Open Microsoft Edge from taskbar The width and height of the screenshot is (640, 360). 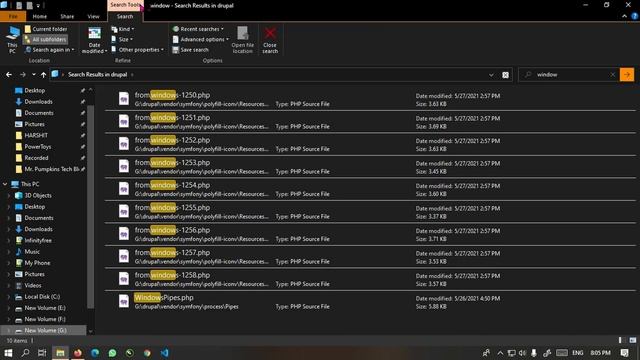pos(95,353)
